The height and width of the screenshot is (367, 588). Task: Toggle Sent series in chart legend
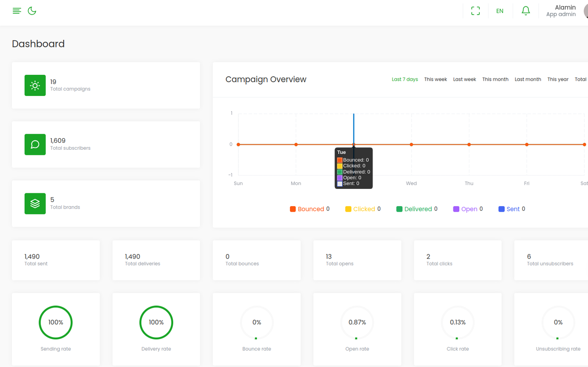pos(512,209)
